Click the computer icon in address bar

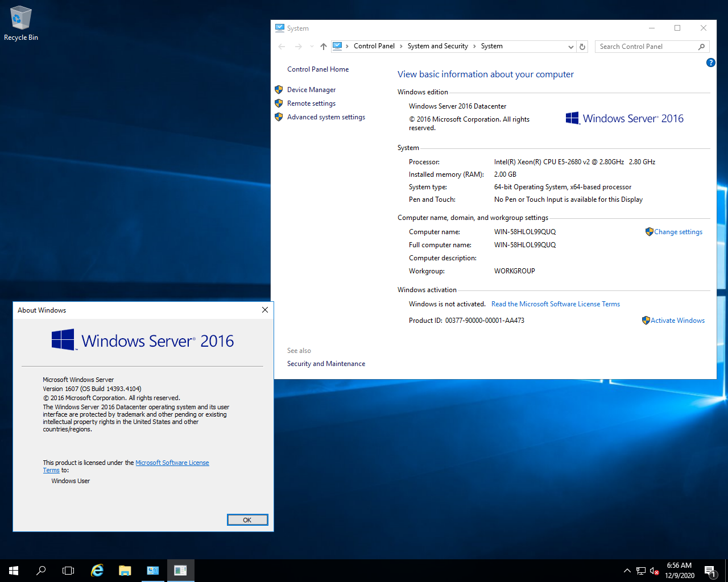tap(337, 46)
